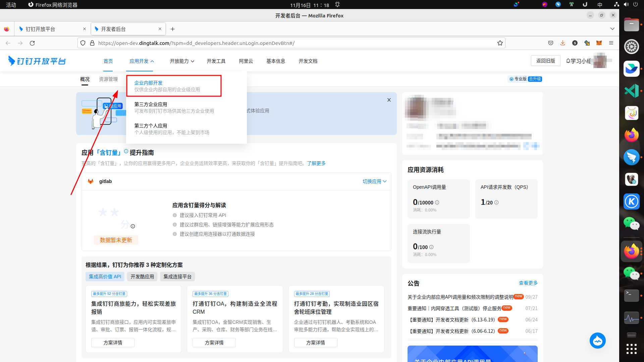This screenshot has height=362, width=644.
Task: Switch to the 概况 tab
Action: tap(85, 79)
